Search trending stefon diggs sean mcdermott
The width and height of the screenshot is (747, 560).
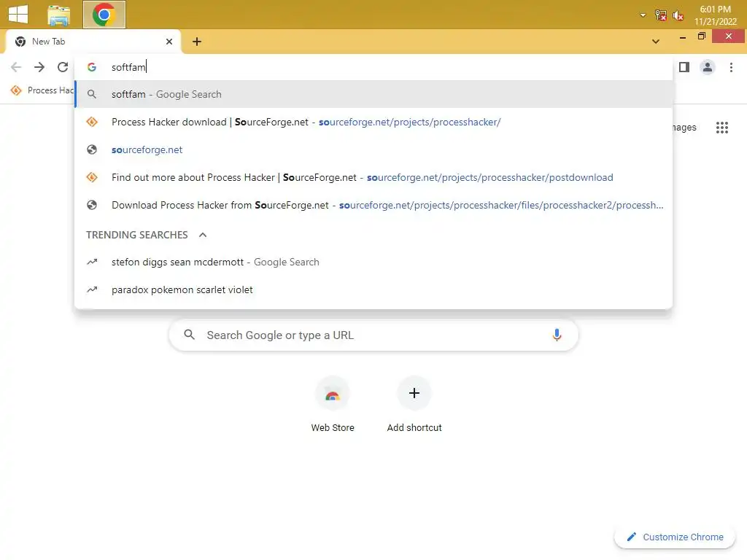coord(373,262)
